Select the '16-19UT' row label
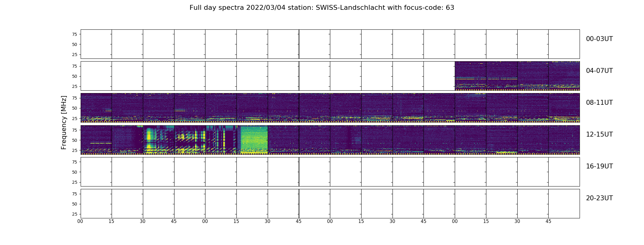 tap(599, 166)
